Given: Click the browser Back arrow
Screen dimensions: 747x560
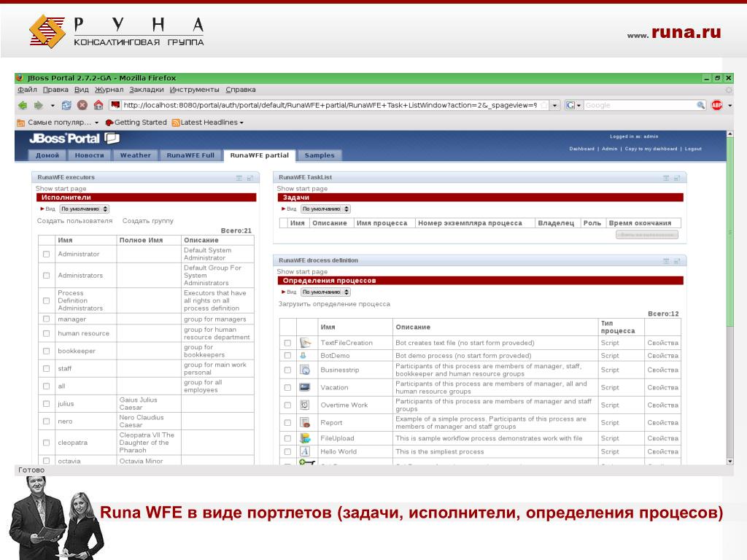Looking at the screenshot, I should [23, 105].
